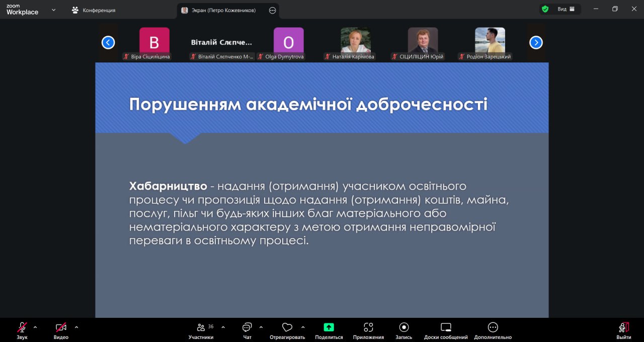Expand video settings arrow next to Видео

pyautogui.click(x=76, y=327)
